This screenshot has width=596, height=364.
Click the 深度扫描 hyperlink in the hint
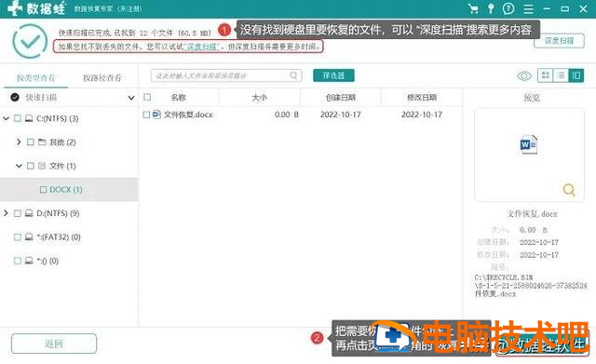[202, 47]
